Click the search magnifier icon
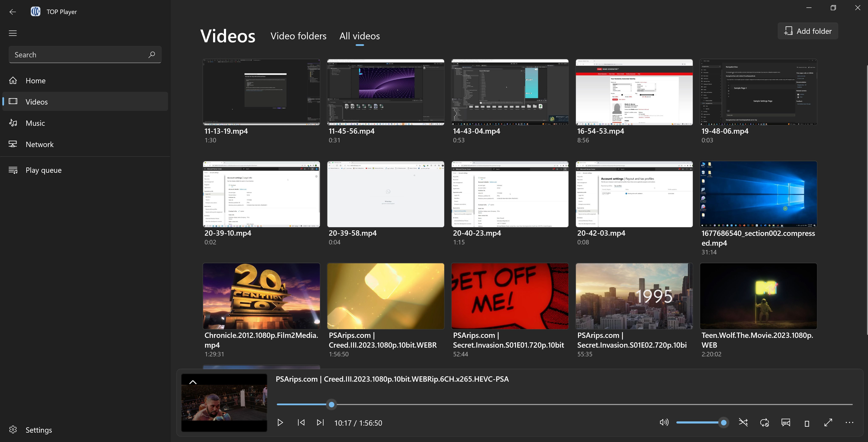 click(x=152, y=55)
